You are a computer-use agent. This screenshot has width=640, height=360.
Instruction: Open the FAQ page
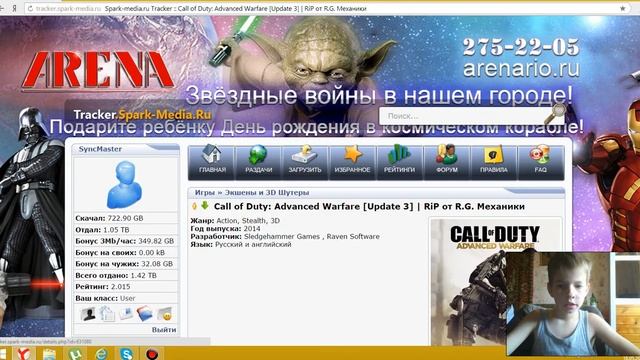(540, 162)
